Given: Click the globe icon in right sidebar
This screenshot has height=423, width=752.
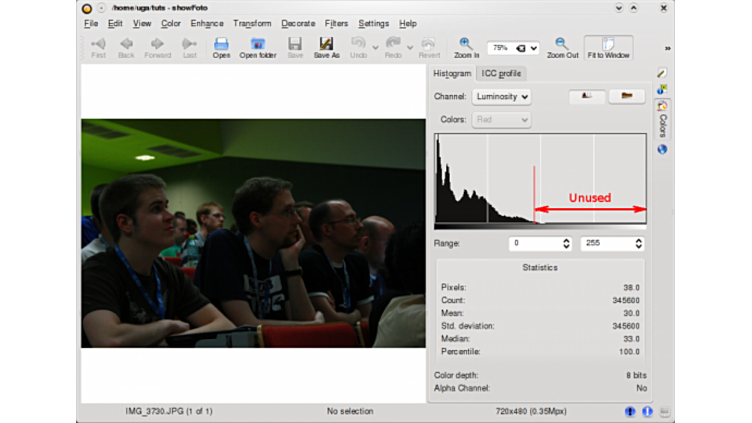Looking at the screenshot, I should [x=662, y=149].
